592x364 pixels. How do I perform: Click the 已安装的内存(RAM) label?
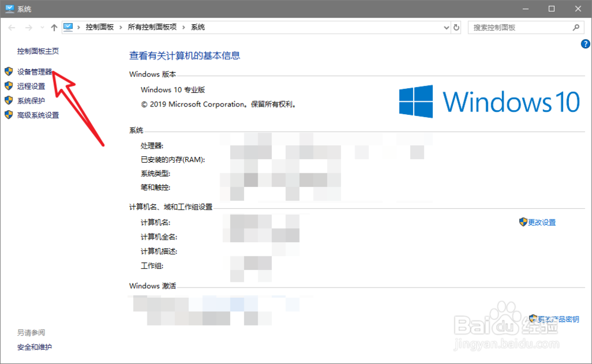(173, 160)
